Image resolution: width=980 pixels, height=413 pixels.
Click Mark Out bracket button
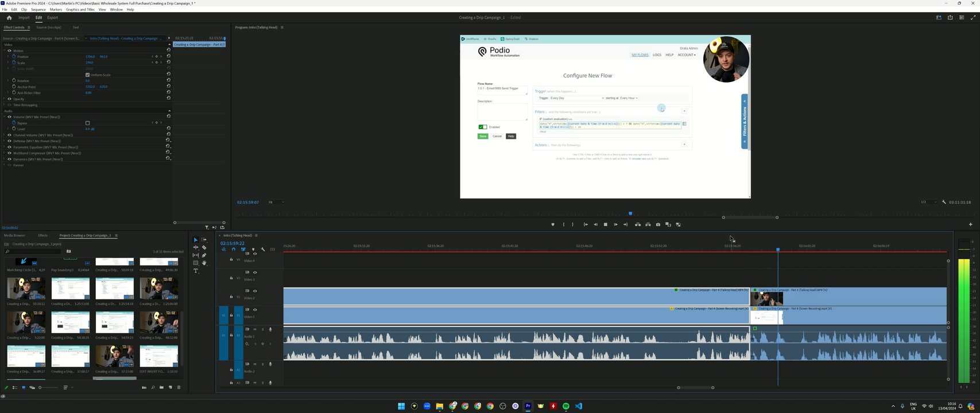click(572, 224)
